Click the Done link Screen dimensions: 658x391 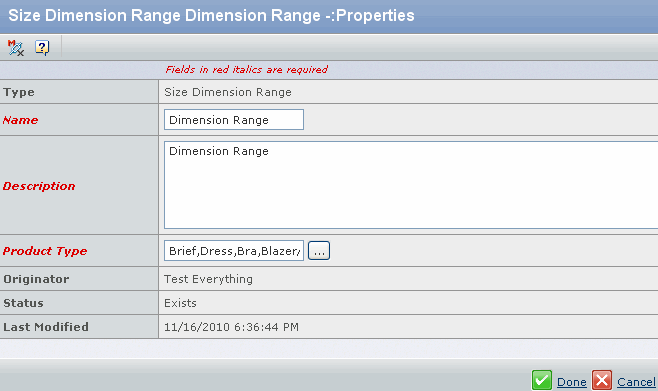pyautogui.click(x=572, y=382)
